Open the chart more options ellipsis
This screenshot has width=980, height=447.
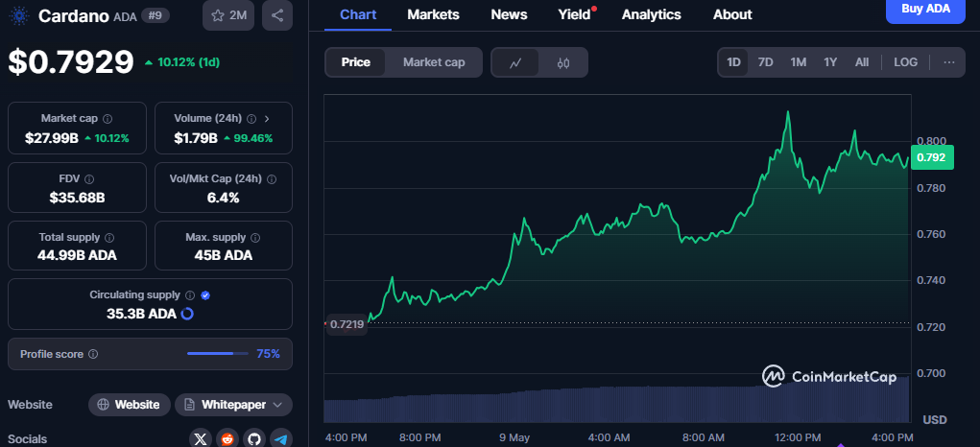[949, 62]
